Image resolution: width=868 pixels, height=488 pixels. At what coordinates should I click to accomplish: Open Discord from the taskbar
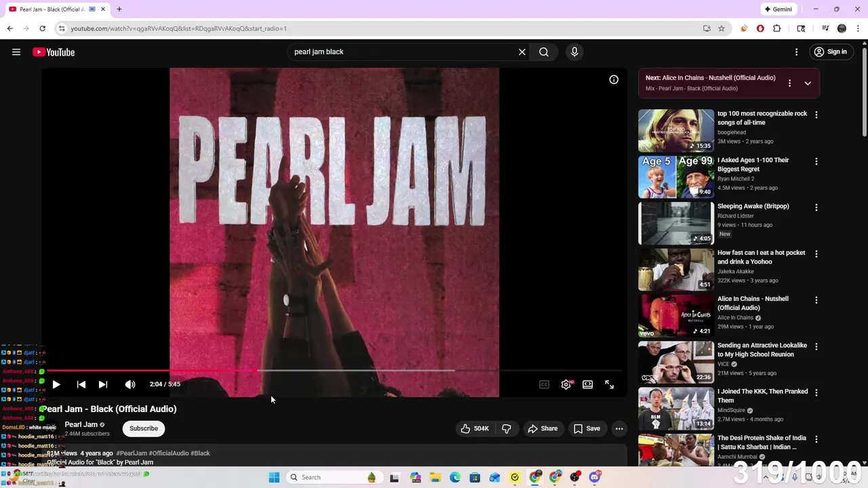pos(595,477)
